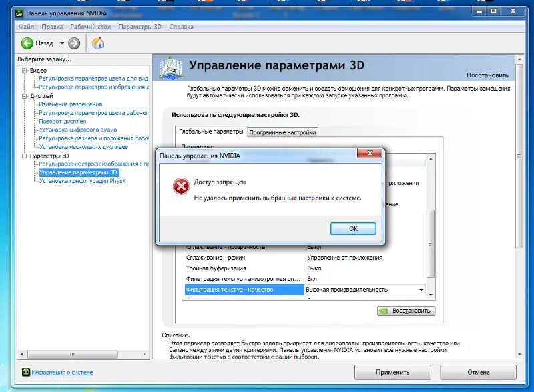Click task tree horizontal scrollbar thumb
534x392 pixels.
click(x=73, y=354)
